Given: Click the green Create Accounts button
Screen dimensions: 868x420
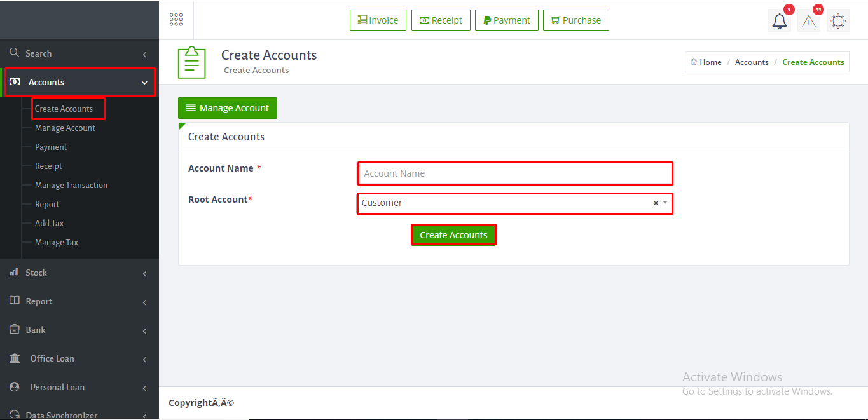Looking at the screenshot, I should click(x=453, y=235).
